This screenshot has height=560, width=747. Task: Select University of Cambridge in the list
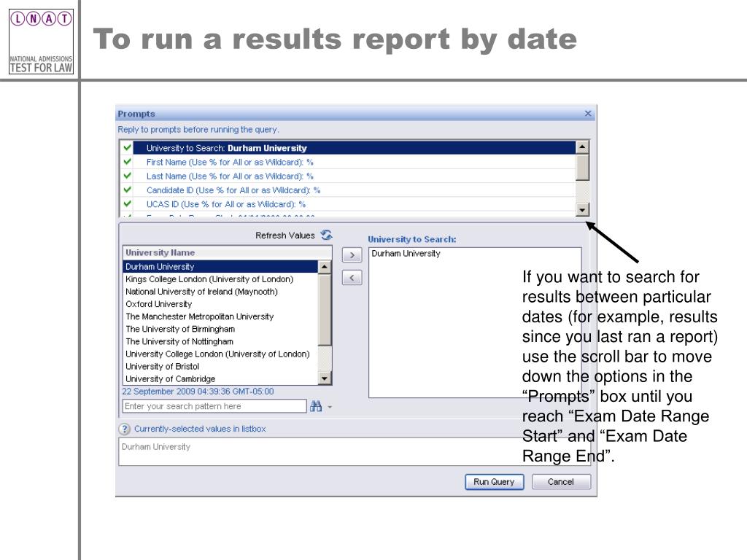[x=220, y=378]
